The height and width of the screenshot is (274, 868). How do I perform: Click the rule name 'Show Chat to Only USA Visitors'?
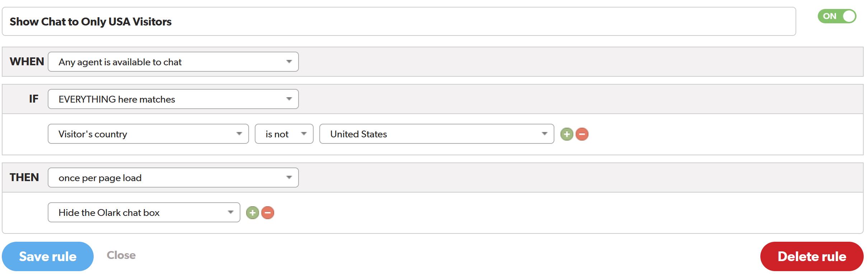90,22
